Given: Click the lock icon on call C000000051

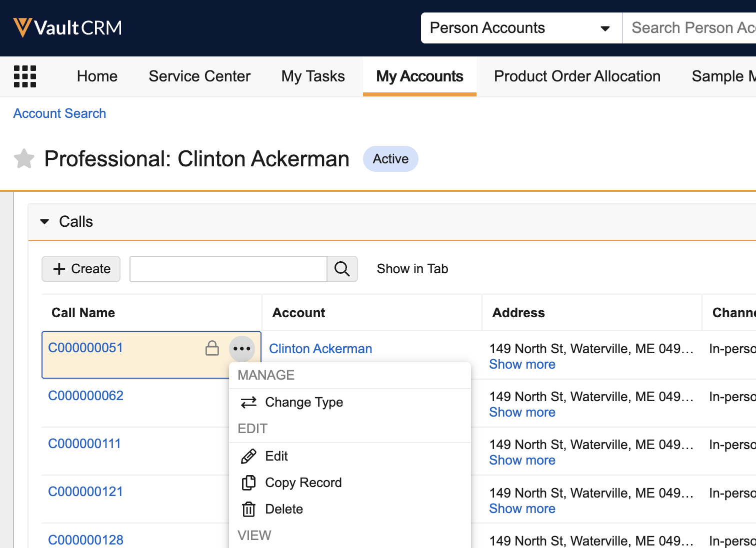Looking at the screenshot, I should (212, 348).
